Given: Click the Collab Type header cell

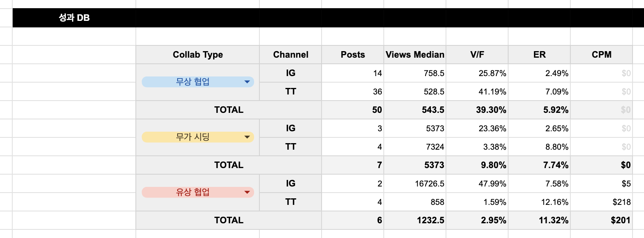Looking at the screenshot, I should click(x=198, y=55).
